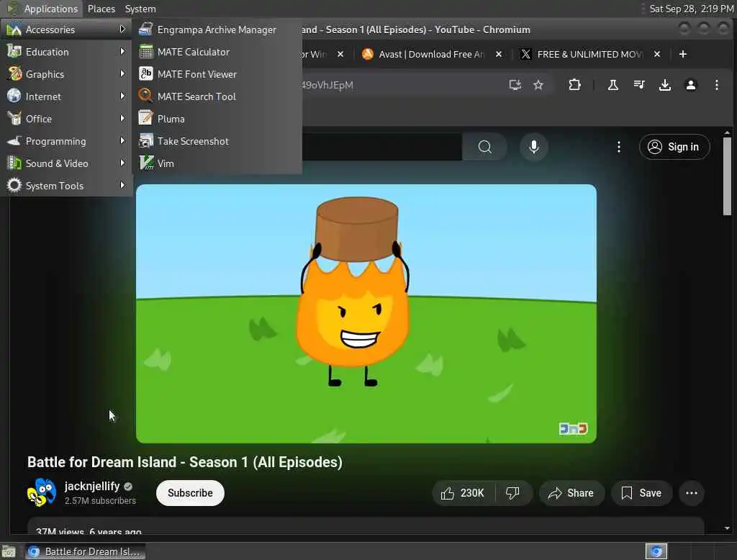Expand the Office submenu arrow
This screenshot has height=560, width=737.
click(x=122, y=119)
